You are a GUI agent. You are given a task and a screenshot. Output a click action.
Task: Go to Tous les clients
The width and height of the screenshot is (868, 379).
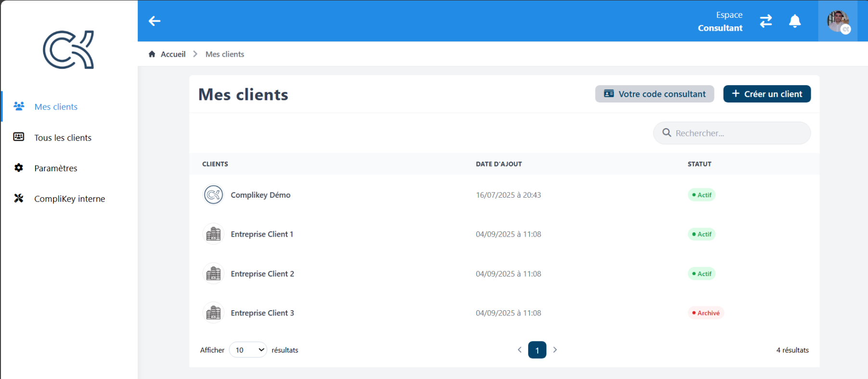63,138
